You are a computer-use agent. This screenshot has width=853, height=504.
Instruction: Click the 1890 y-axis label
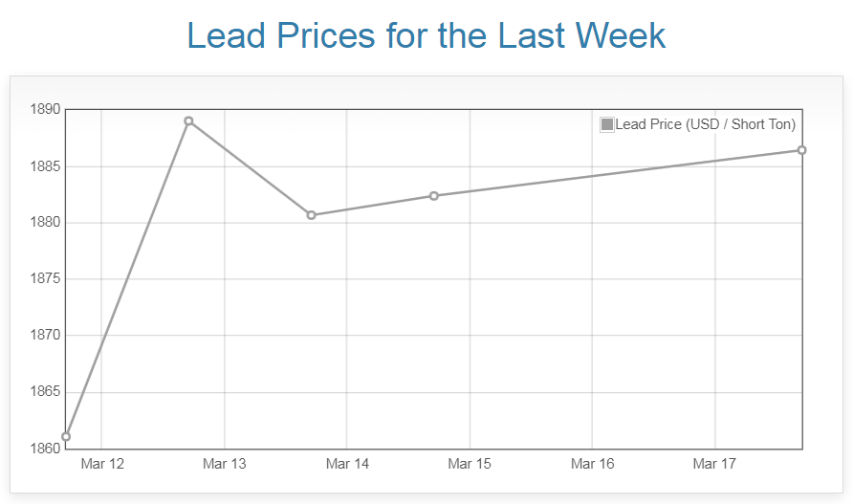(45, 110)
